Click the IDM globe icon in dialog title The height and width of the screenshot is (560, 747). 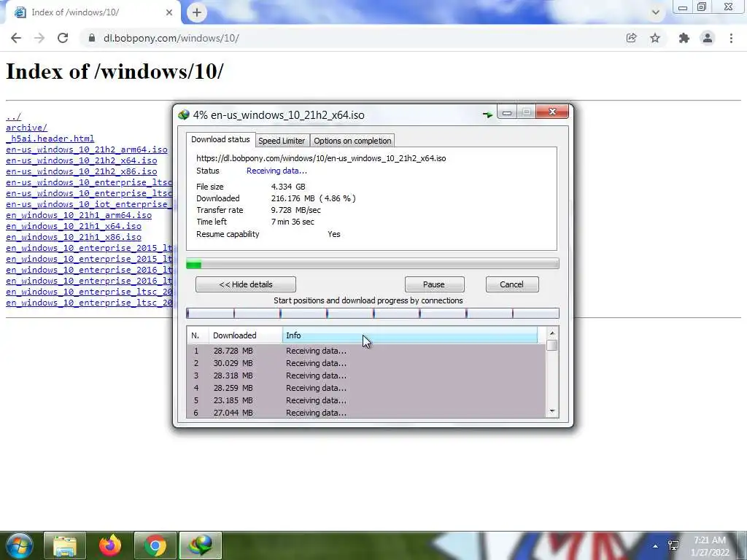[183, 114]
